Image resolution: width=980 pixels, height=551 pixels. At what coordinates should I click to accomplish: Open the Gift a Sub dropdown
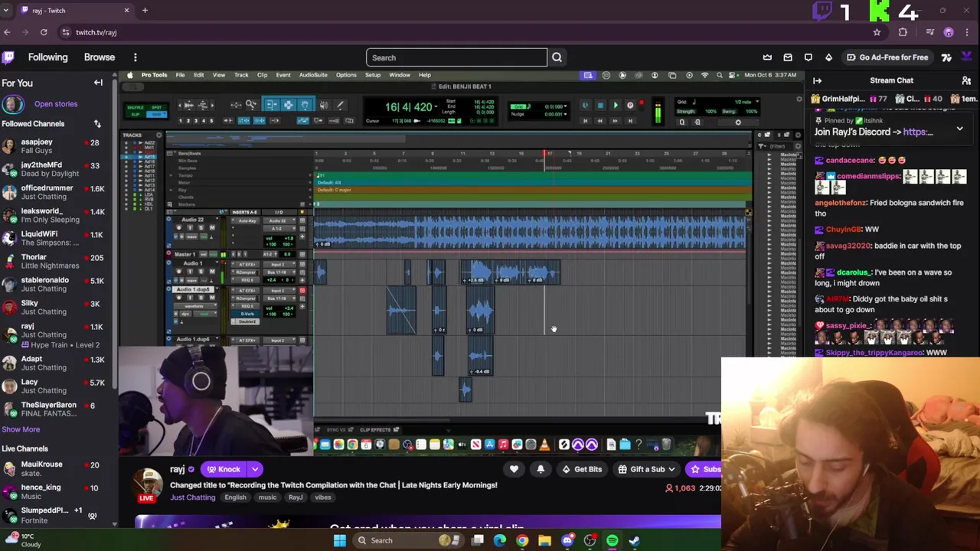(648, 469)
